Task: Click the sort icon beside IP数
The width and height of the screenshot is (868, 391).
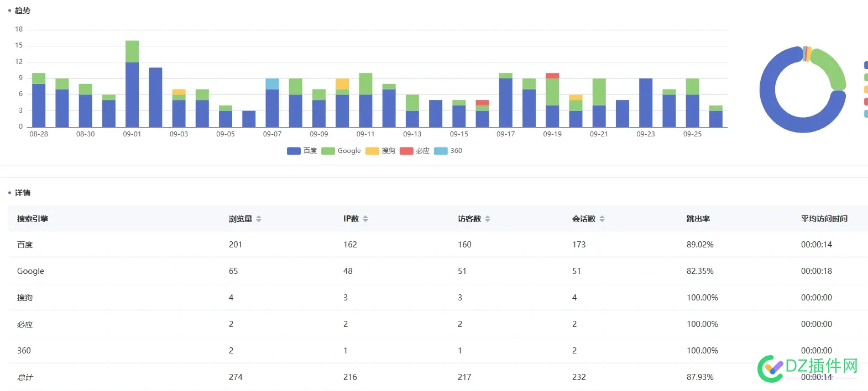Action: [x=365, y=219]
